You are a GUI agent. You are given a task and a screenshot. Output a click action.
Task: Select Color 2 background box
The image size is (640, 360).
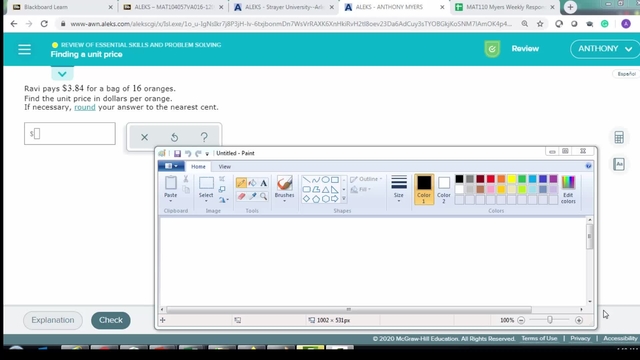point(444,189)
